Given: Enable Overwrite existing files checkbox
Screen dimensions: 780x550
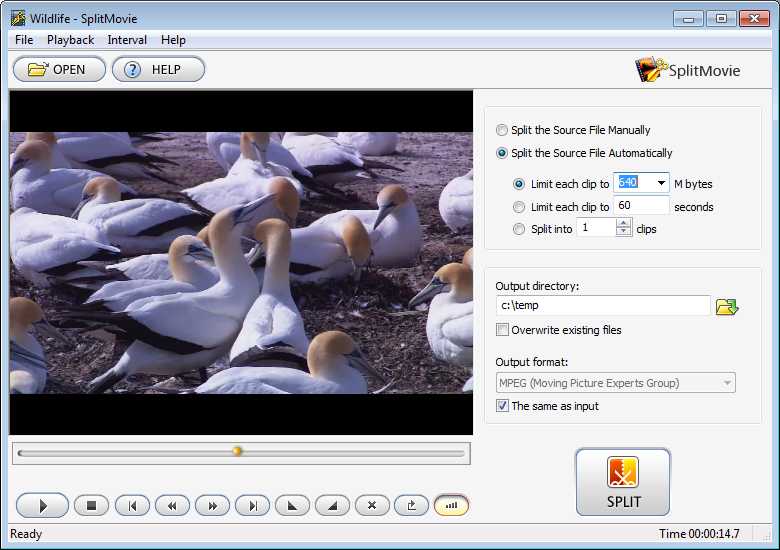Looking at the screenshot, I should (502, 330).
